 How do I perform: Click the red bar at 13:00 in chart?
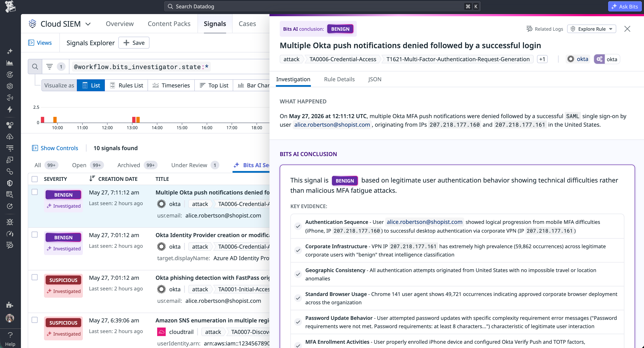[x=134, y=120]
